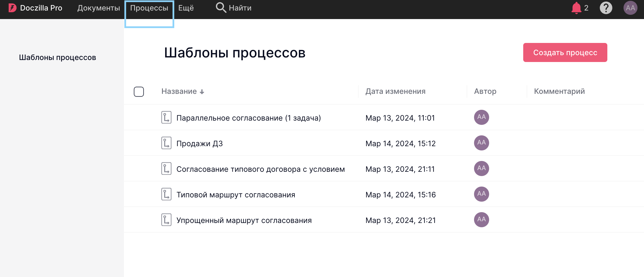The height and width of the screenshot is (277, 644).
Task: Click the icon beside Типовой маршрут согласования
Action: click(166, 194)
